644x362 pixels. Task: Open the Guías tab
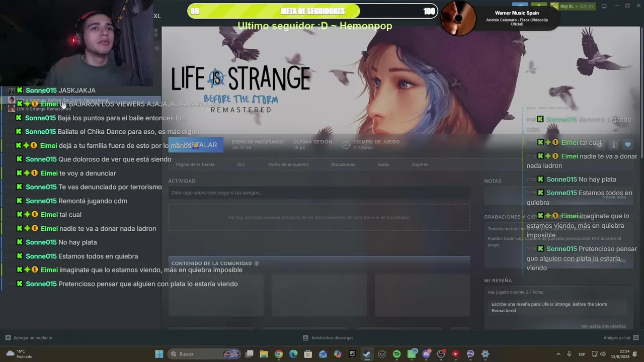tap(383, 164)
